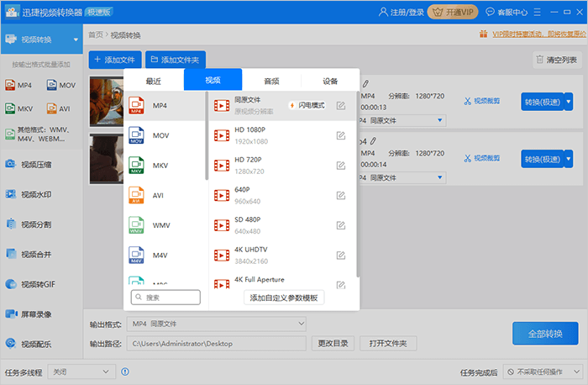Open VIP限时特惠活动 promotion link

point(539,34)
